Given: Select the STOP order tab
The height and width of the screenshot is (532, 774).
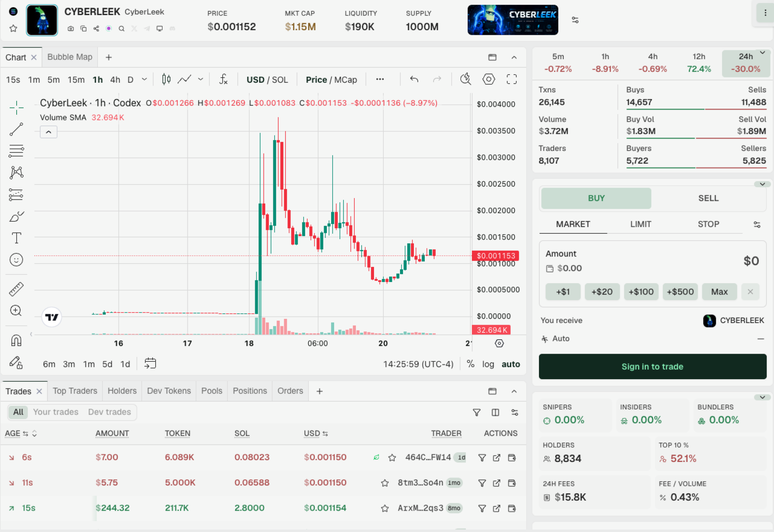Looking at the screenshot, I should [x=708, y=224].
